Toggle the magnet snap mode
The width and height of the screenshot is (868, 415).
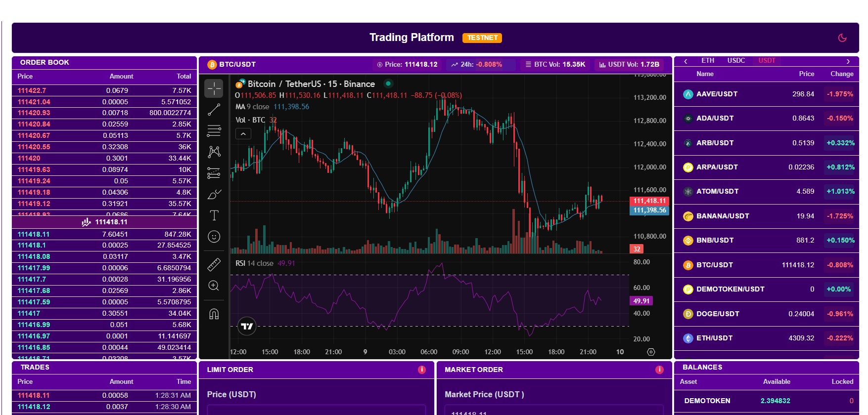[x=214, y=314]
